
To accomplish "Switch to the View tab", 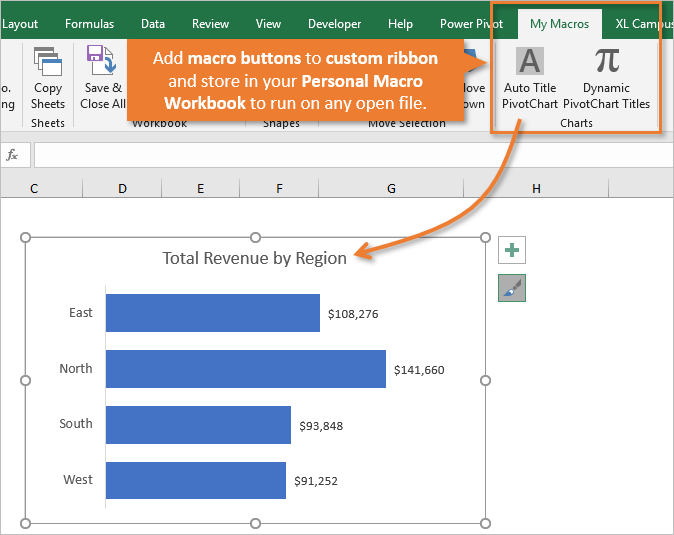I will [x=268, y=24].
